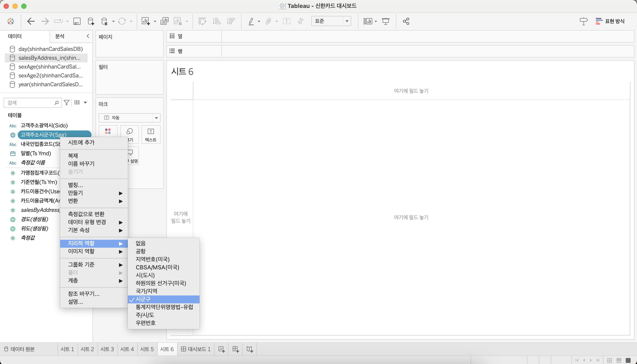Click the Share workbook icon
Image resolution: width=637 pixels, height=364 pixels.
406,21
